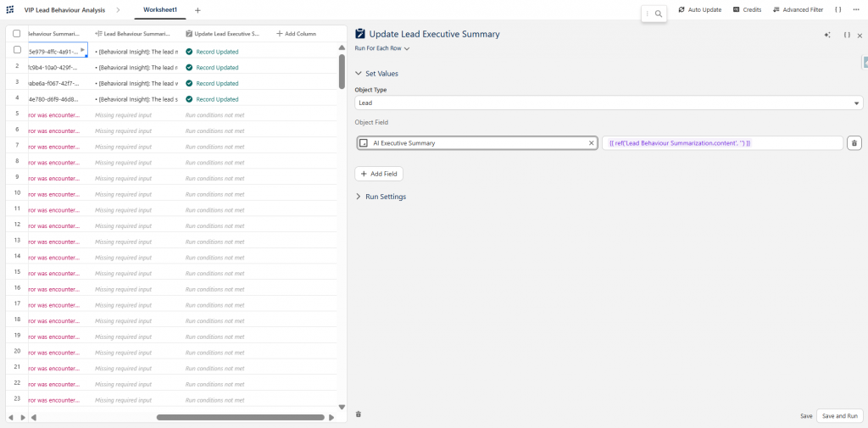Click the error cell in row 15

pyautogui.click(x=53, y=274)
